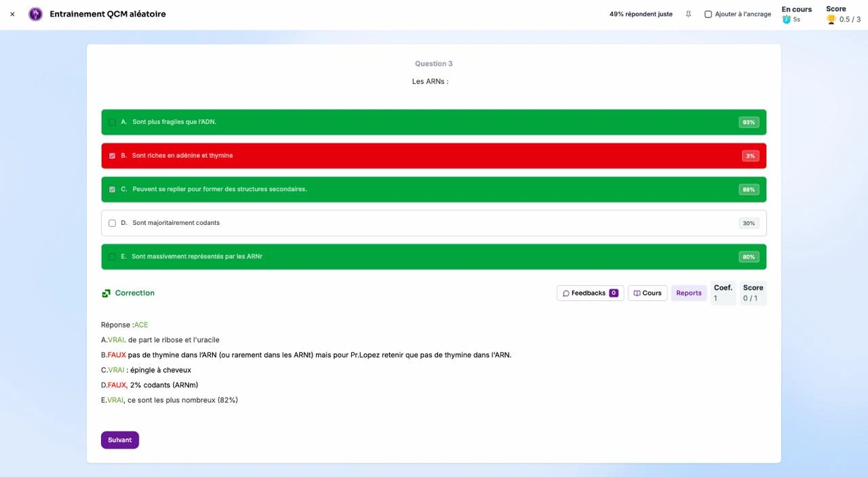Image resolution: width=868 pixels, height=477 pixels.
Task: Click the 93% badge on answer A
Action: pos(749,123)
